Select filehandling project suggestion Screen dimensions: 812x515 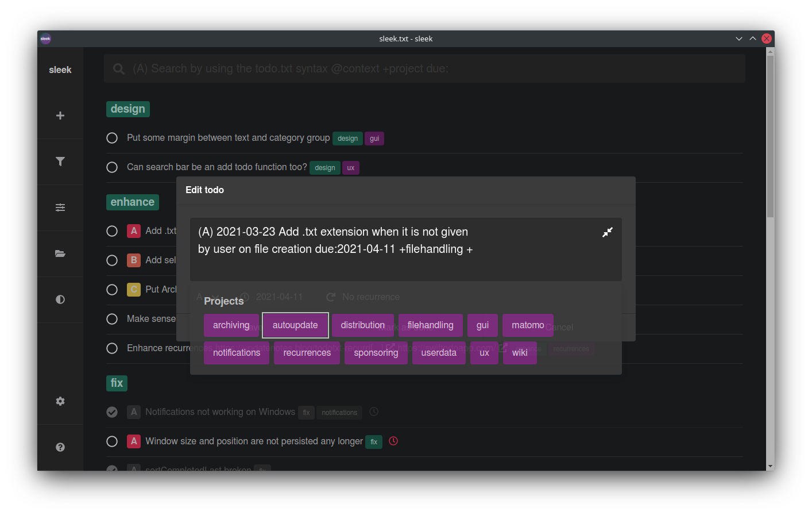(x=431, y=325)
